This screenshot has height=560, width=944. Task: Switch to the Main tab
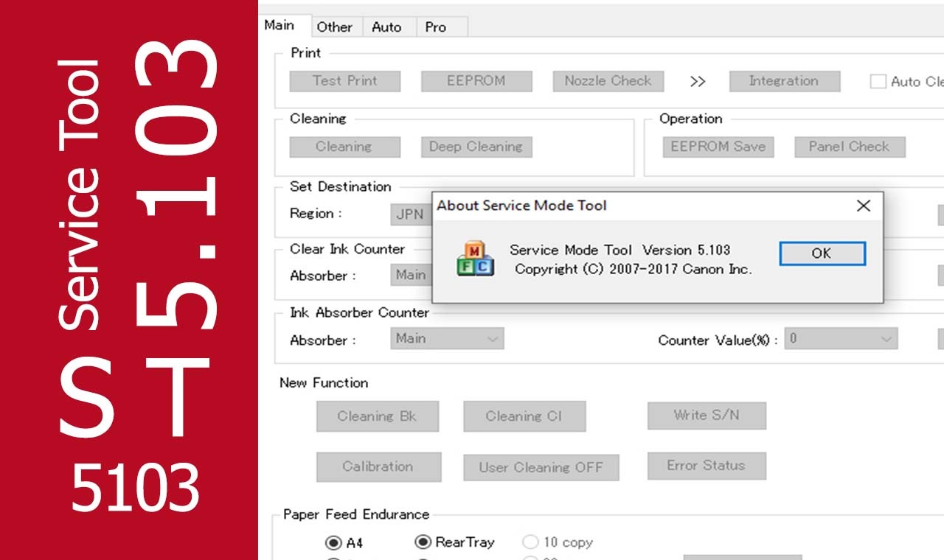pos(280,26)
